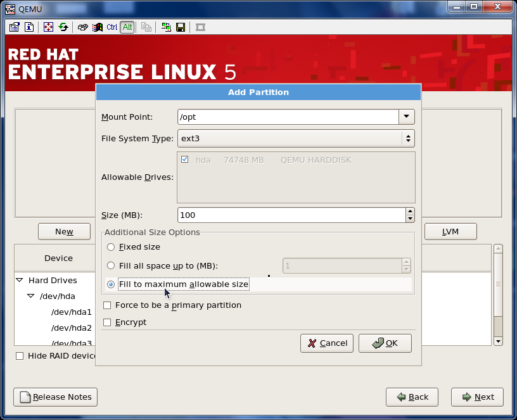Select Fill all space up to (MB)

tap(111, 265)
